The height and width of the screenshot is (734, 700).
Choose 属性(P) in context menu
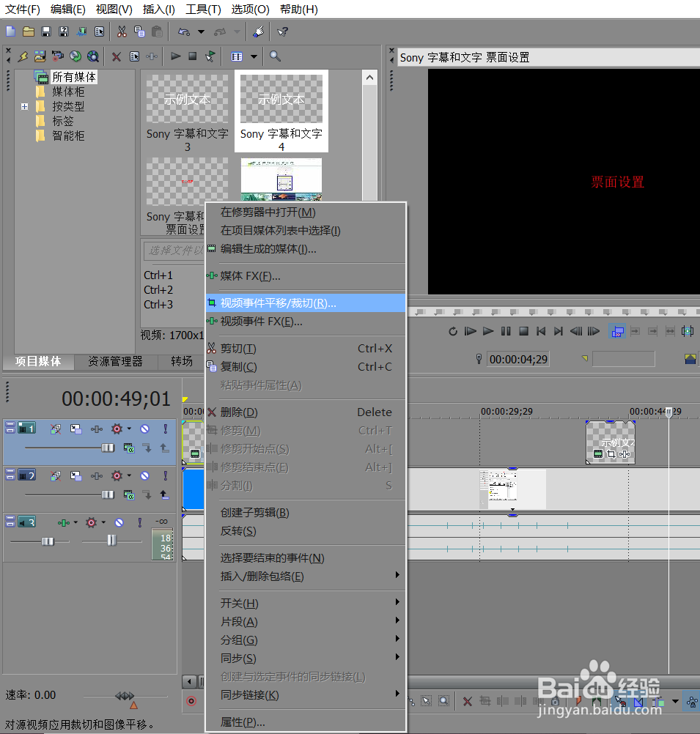click(x=306, y=722)
